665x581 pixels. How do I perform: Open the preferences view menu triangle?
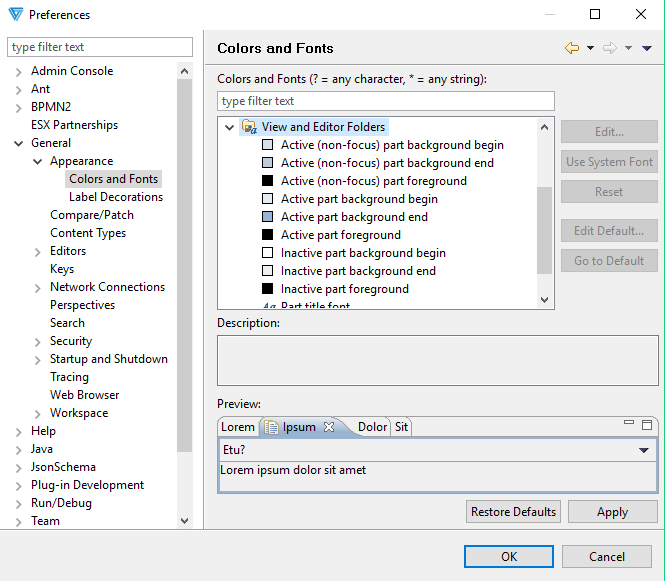[x=647, y=48]
